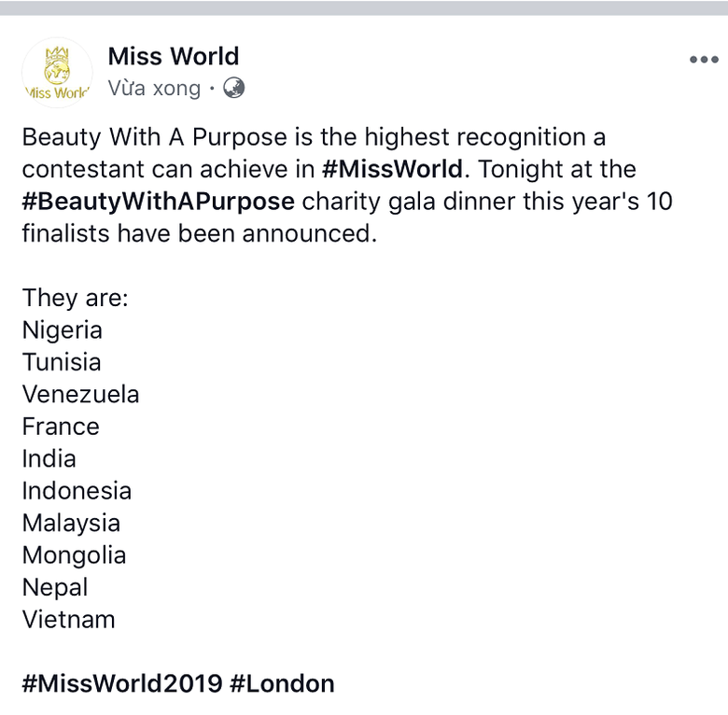The height and width of the screenshot is (715, 728).
Task: Select Nepal in the finalists list
Action: (55, 587)
